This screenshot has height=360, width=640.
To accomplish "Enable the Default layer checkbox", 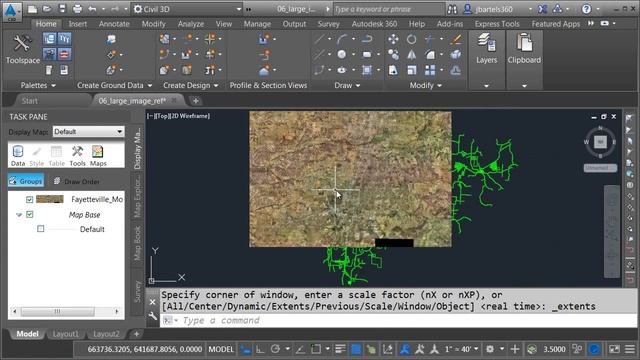I will (x=40, y=229).
